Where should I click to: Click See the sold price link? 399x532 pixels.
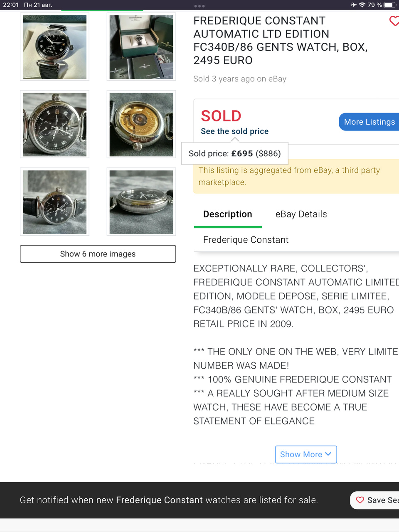click(x=234, y=131)
